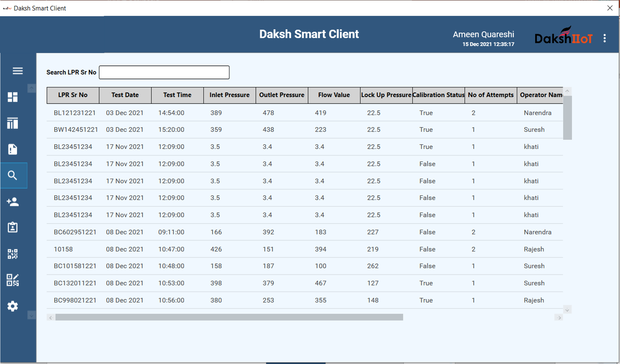
Task: Click the Test Date column header
Action: (125, 95)
